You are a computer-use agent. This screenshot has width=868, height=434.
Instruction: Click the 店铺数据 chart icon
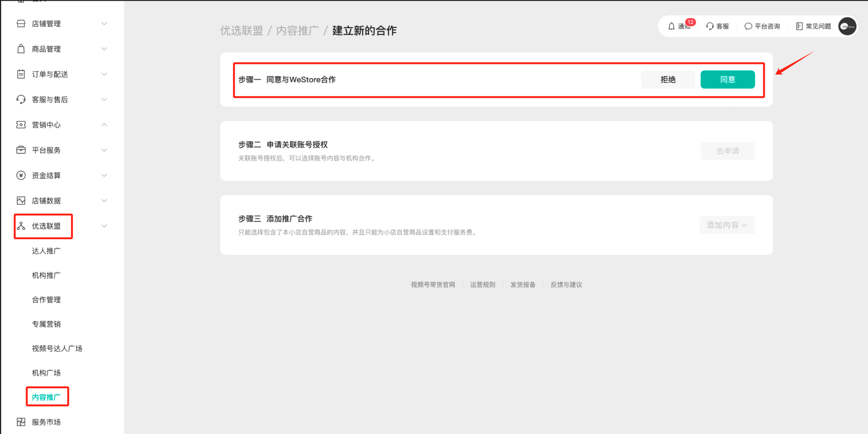pyautogui.click(x=21, y=201)
